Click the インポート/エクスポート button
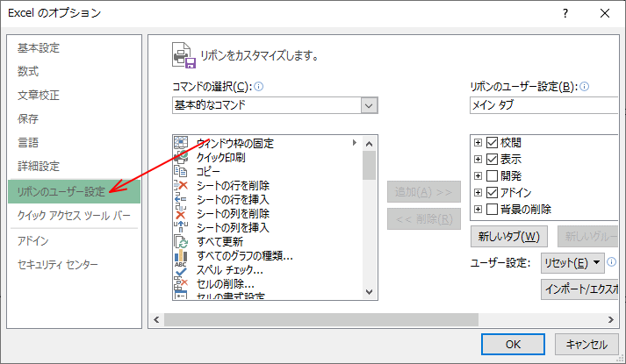The height and width of the screenshot is (364, 626). coord(579,289)
